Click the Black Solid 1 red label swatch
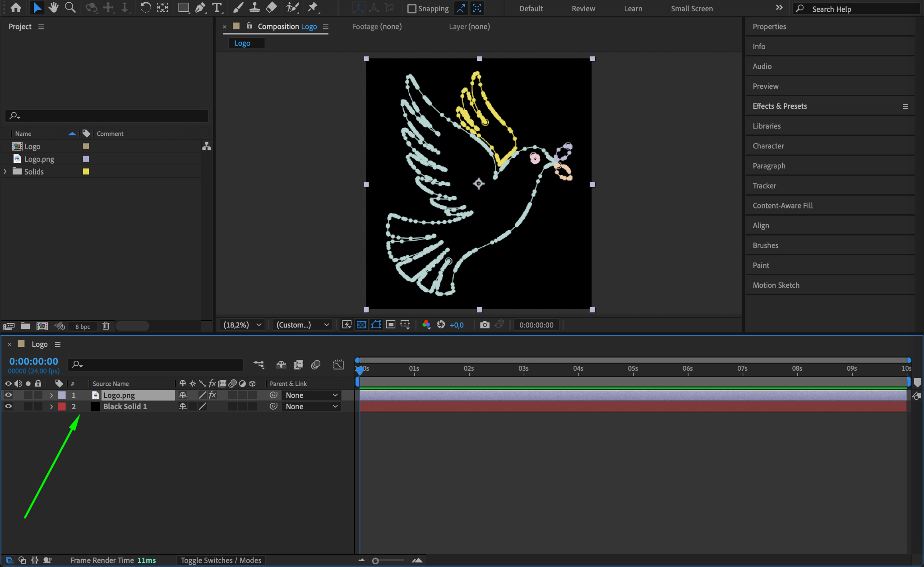 click(62, 406)
